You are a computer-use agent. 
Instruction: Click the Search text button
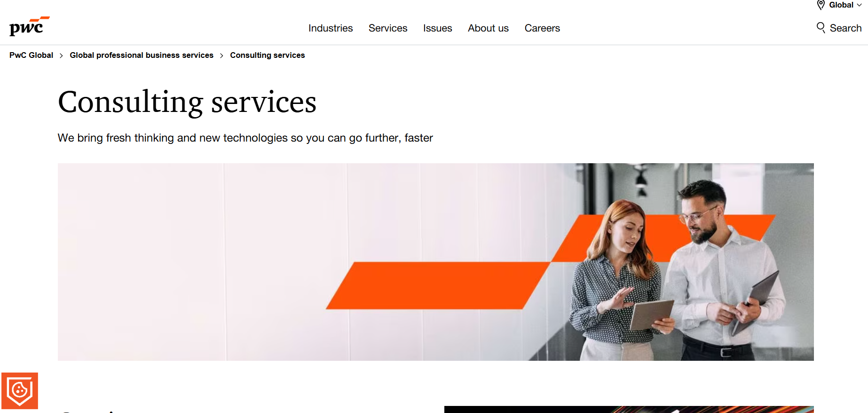tap(845, 28)
